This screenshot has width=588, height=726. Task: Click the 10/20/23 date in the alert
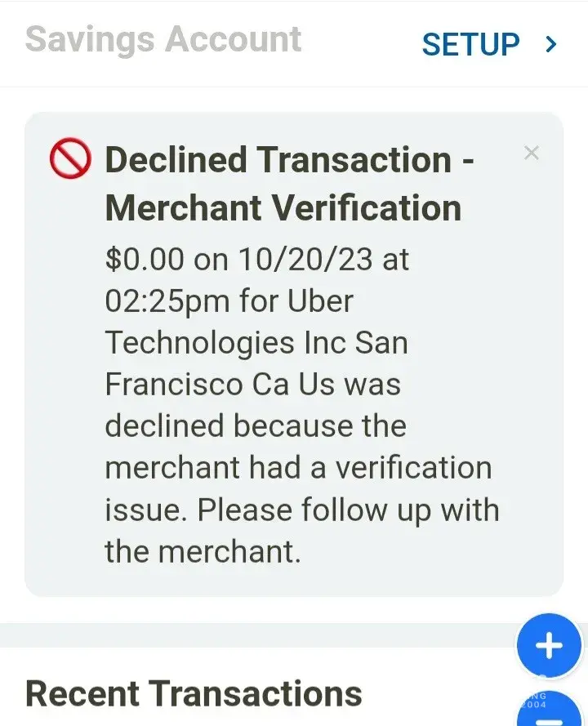305,259
